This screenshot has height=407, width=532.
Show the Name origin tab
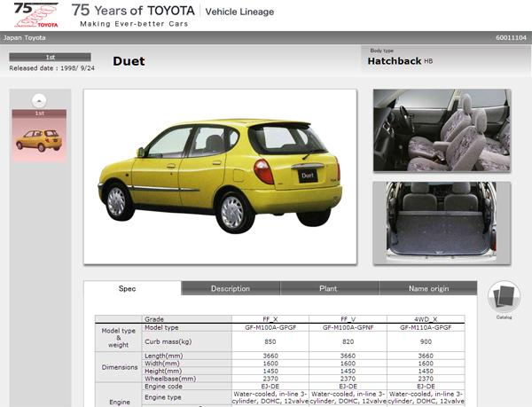point(427,288)
